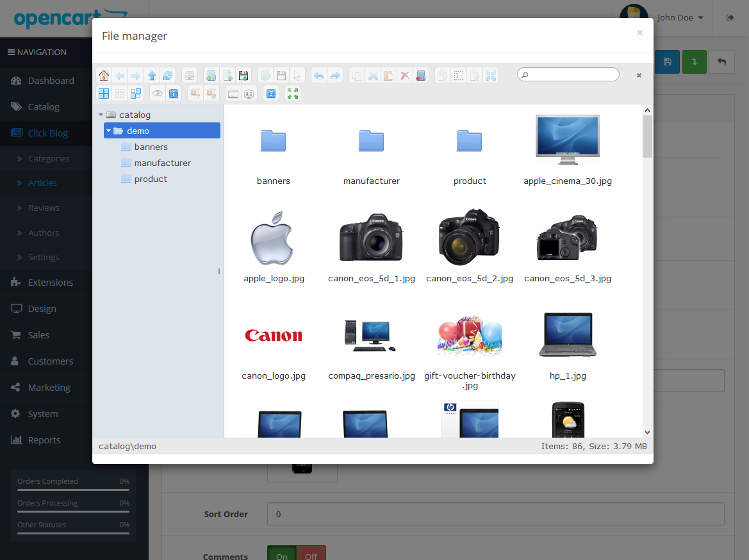The height and width of the screenshot is (560, 749).
Task: Go to parent folder with up arrow
Action: [x=152, y=76]
